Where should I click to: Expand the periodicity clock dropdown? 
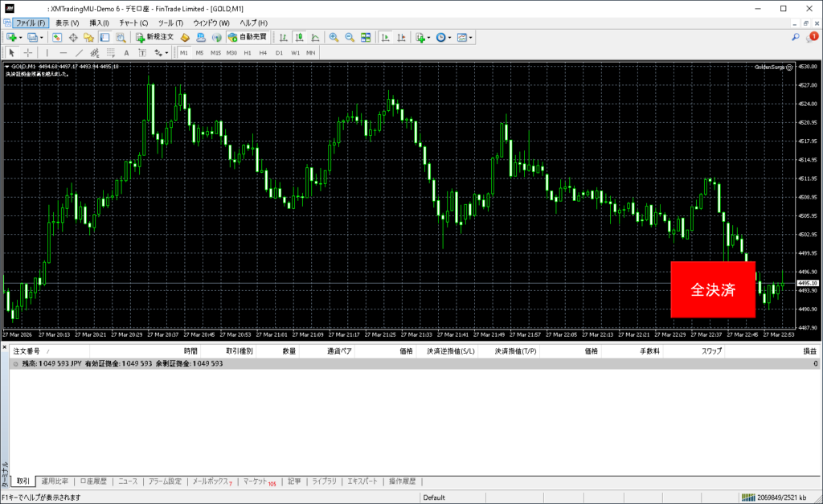coord(450,38)
